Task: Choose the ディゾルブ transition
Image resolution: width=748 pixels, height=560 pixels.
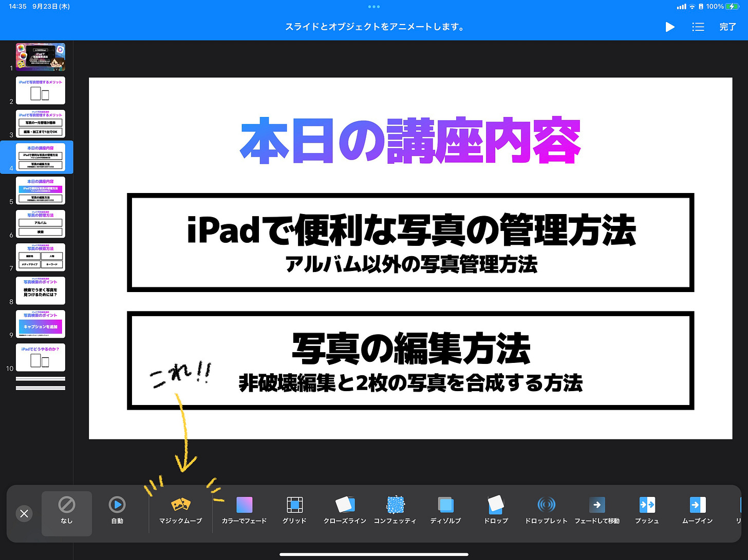Action: (445, 511)
